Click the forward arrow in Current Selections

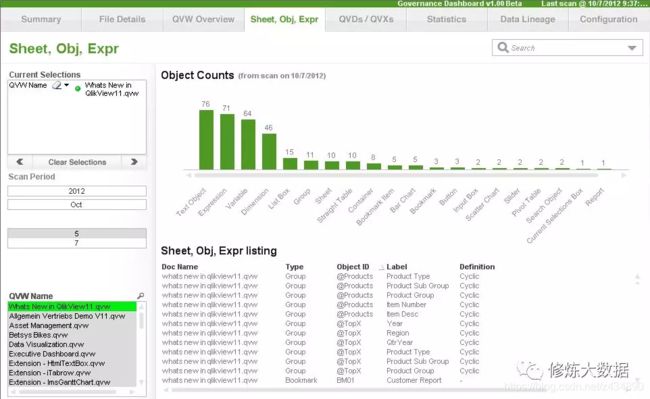point(134,162)
